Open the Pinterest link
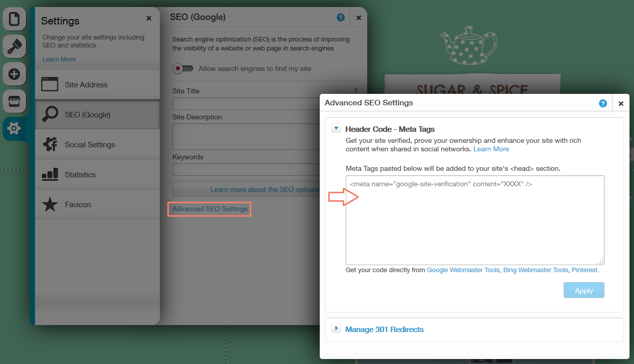 585,270
